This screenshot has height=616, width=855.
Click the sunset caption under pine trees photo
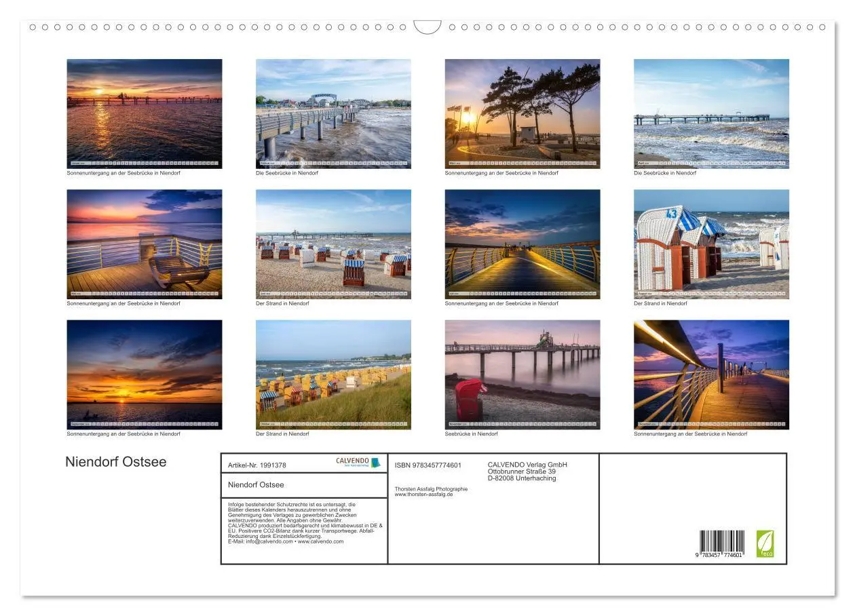[501, 174]
